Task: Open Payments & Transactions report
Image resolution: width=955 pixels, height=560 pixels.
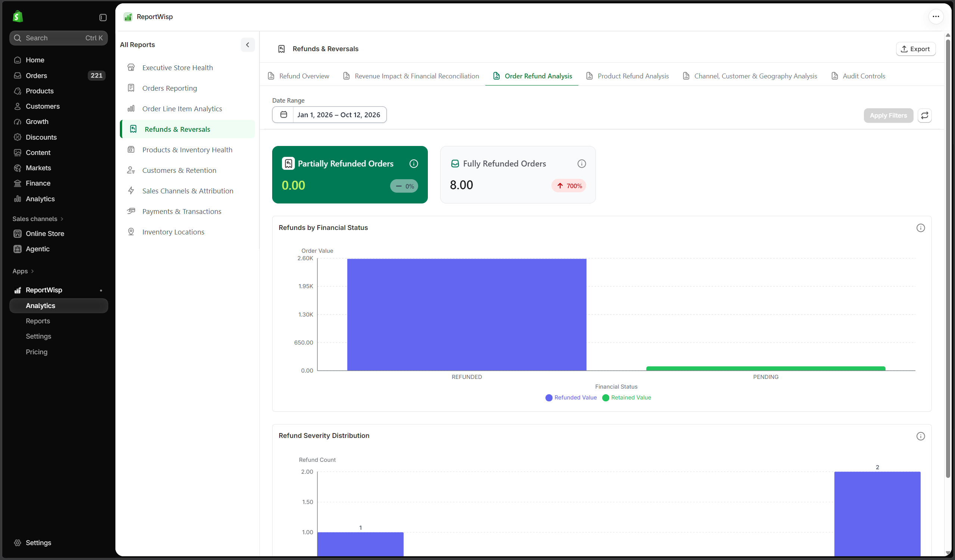Action: click(187, 211)
